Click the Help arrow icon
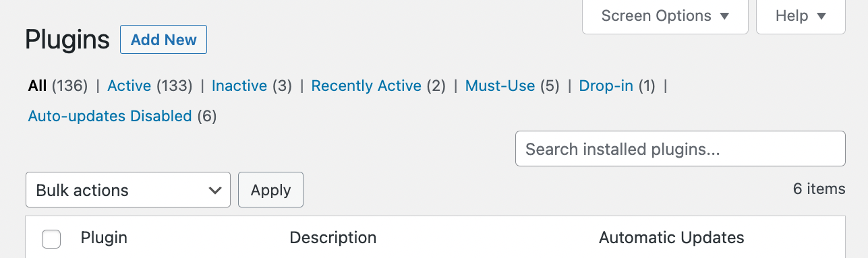 821,16
